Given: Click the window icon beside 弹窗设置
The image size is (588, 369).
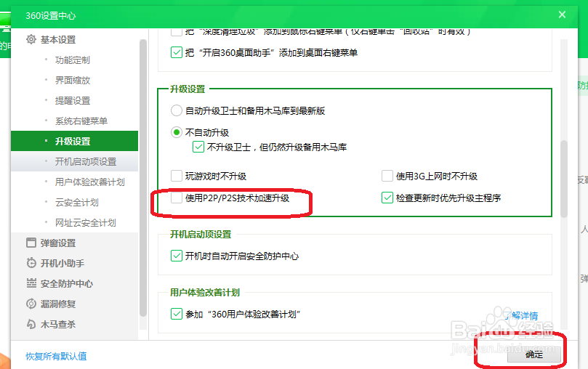Looking at the screenshot, I should (31, 243).
